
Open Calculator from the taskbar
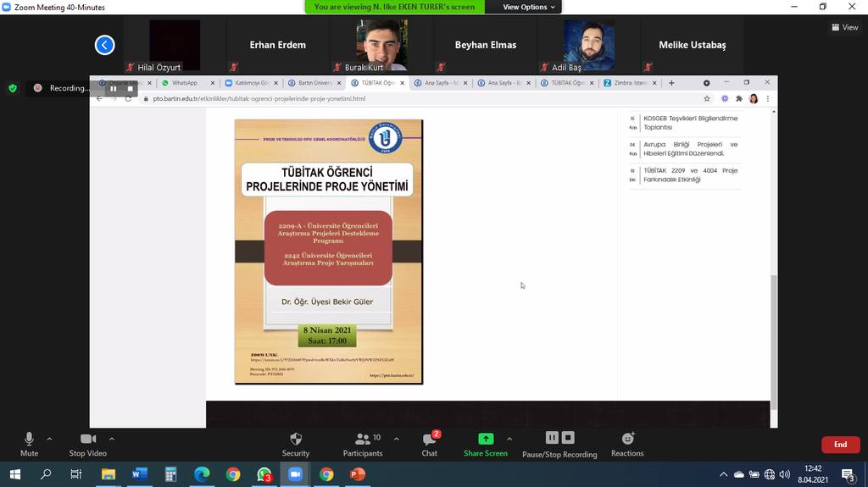click(x=170, y=474)
